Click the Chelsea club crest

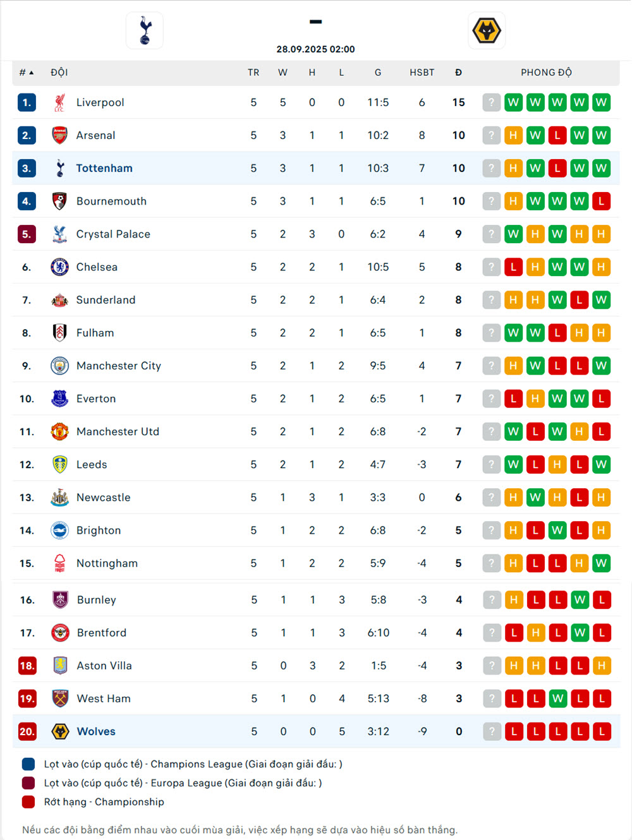59,267
